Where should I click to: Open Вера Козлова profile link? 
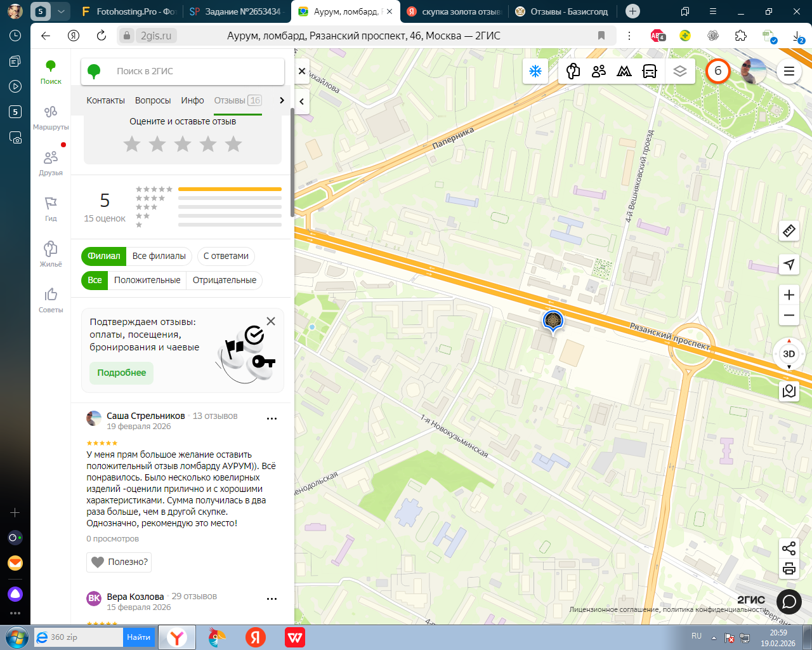pos(135,597)
